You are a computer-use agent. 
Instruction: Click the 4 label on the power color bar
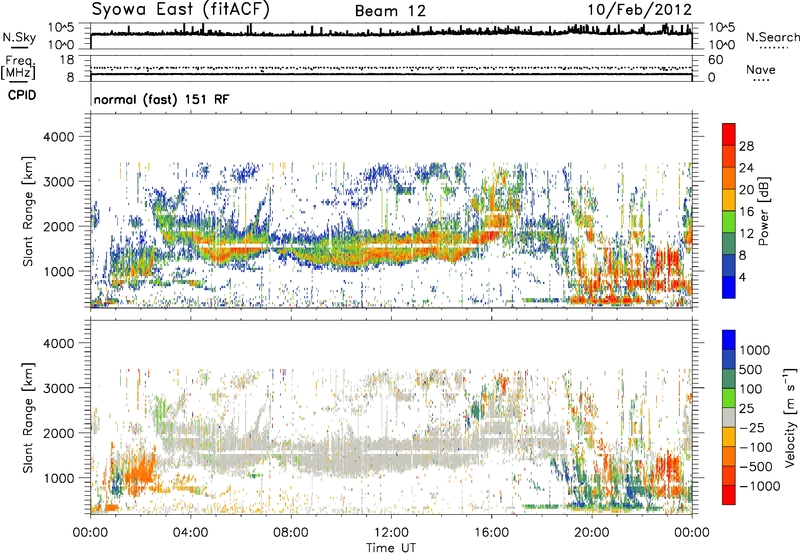pyautogui.click(x=742, y=278)
